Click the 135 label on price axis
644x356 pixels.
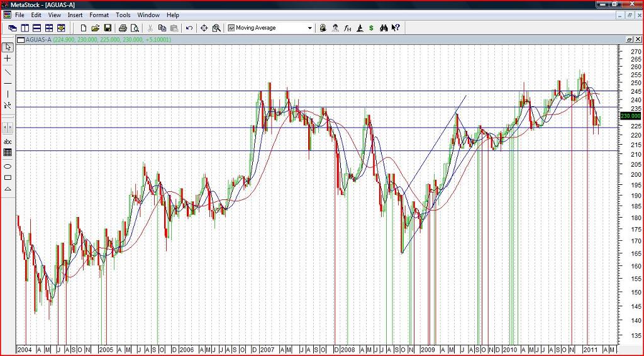click(635, 336)
